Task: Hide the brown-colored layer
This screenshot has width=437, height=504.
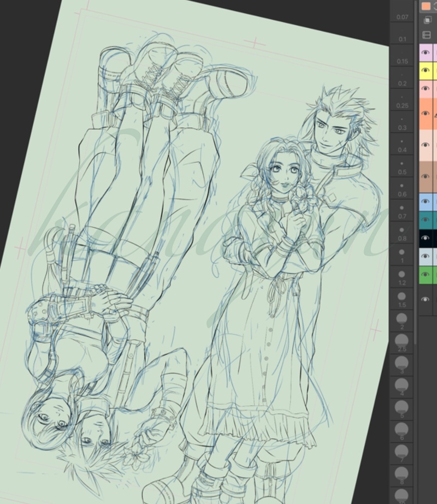Action: tap(426, 176)
